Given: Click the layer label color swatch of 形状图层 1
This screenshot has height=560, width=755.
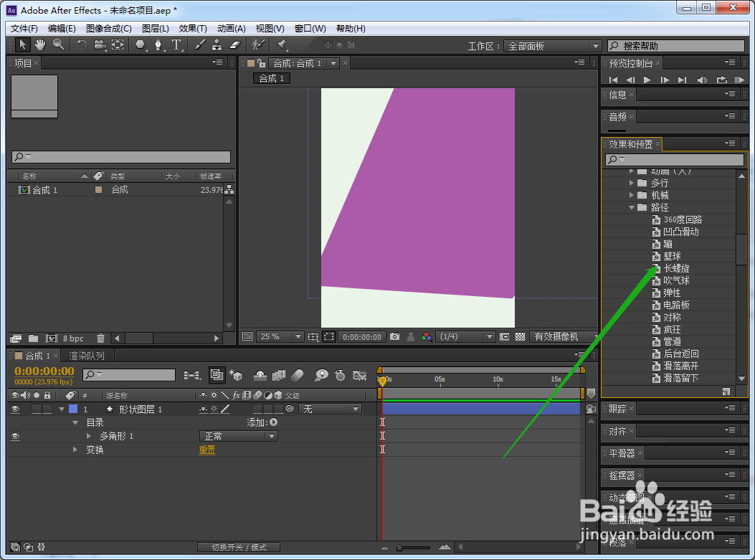Looking at the screenshot, I should 73,409.
